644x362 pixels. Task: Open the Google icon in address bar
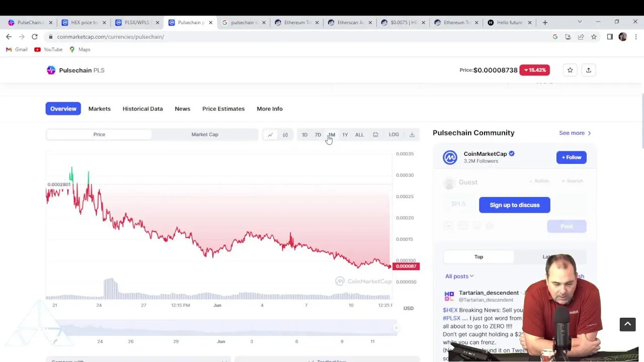point(555,37)
